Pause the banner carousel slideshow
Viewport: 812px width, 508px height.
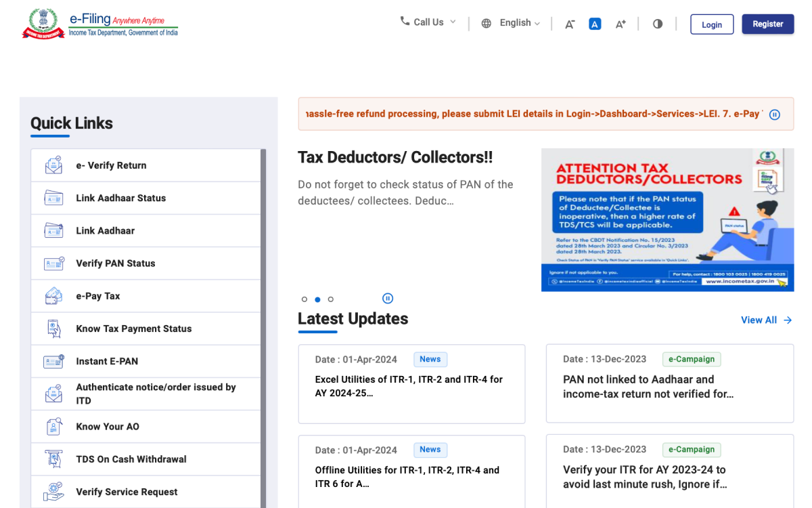click(388, 299)
